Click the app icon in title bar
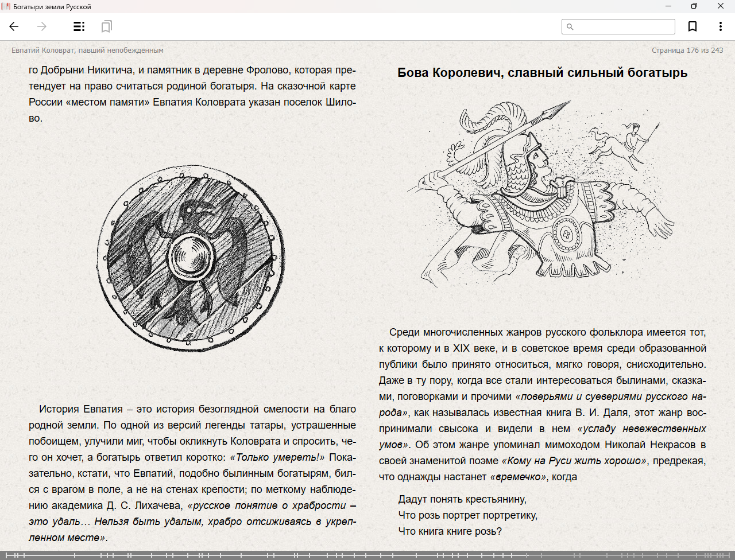The width and height of the screenshot is (735, 560). [6, 6]
